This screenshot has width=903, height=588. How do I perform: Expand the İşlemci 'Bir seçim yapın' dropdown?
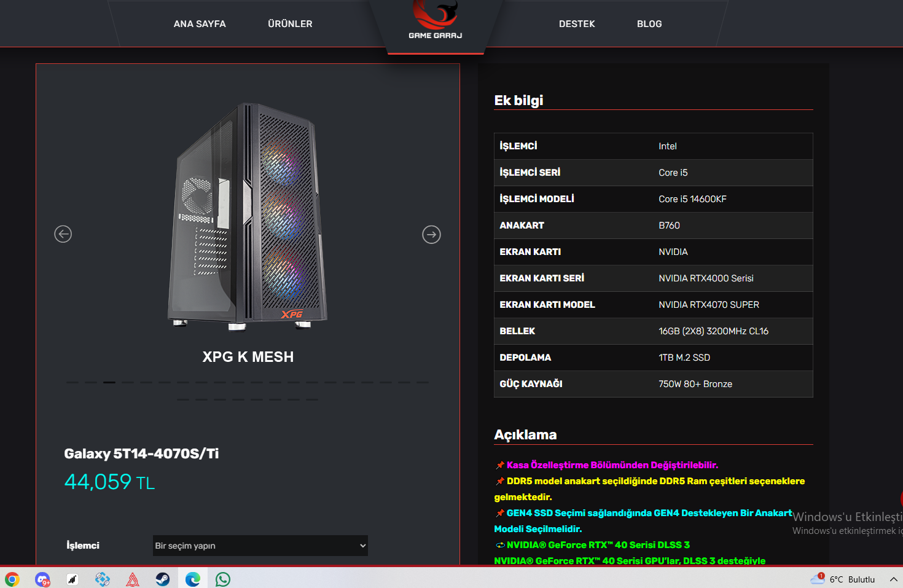[x=260, y=546]
